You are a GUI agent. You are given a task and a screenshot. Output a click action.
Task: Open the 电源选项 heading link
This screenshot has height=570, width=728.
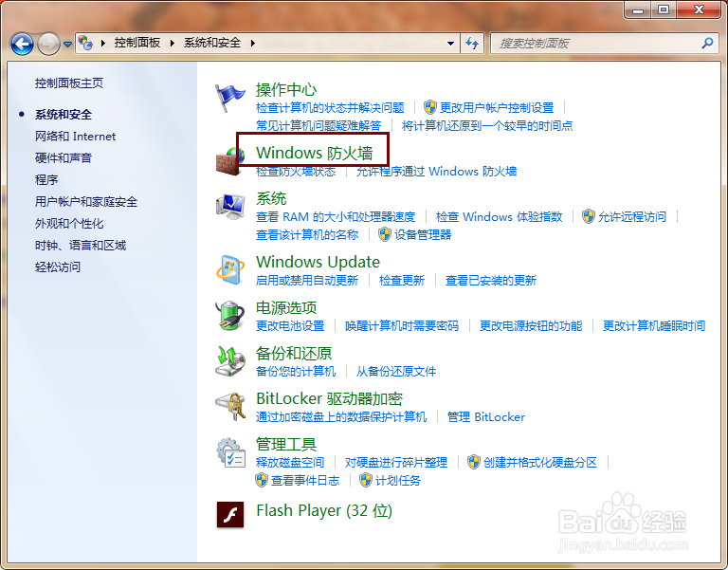point(286,307)
